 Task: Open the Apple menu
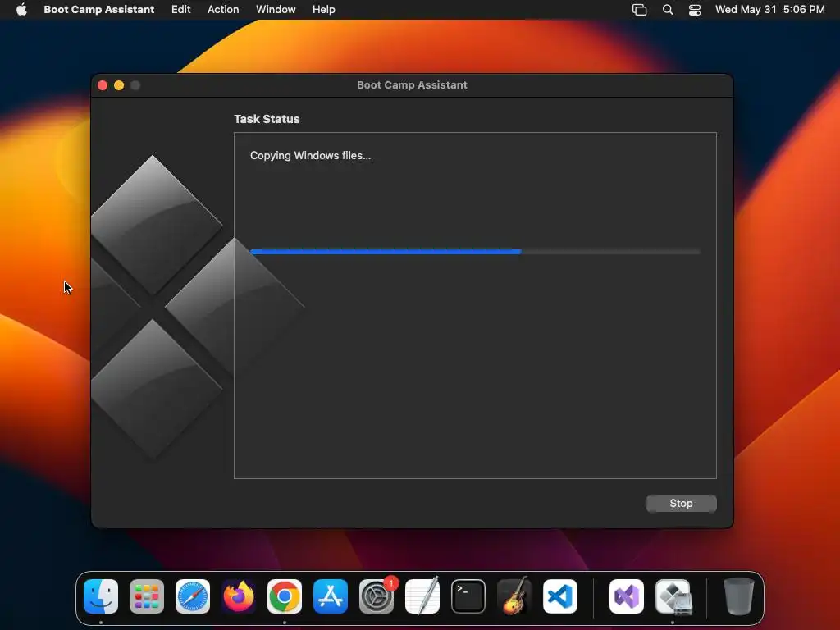(x=21, y=9)
